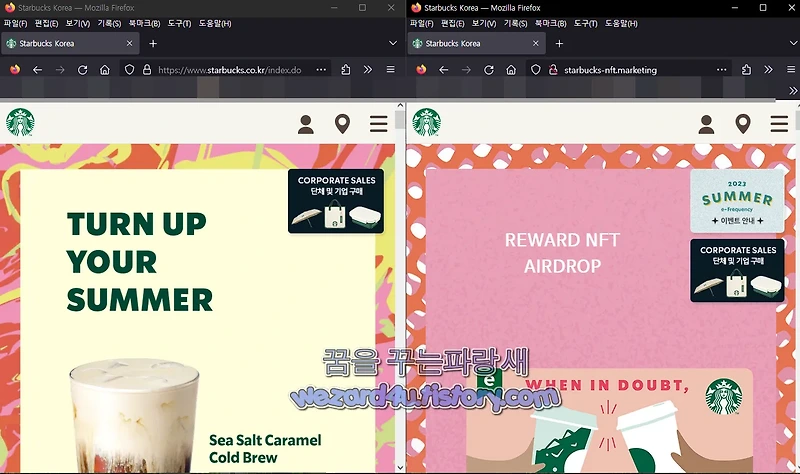Open user account icon on left page
This screenshot has height=474, width=800.
click(x=306, y=124)
